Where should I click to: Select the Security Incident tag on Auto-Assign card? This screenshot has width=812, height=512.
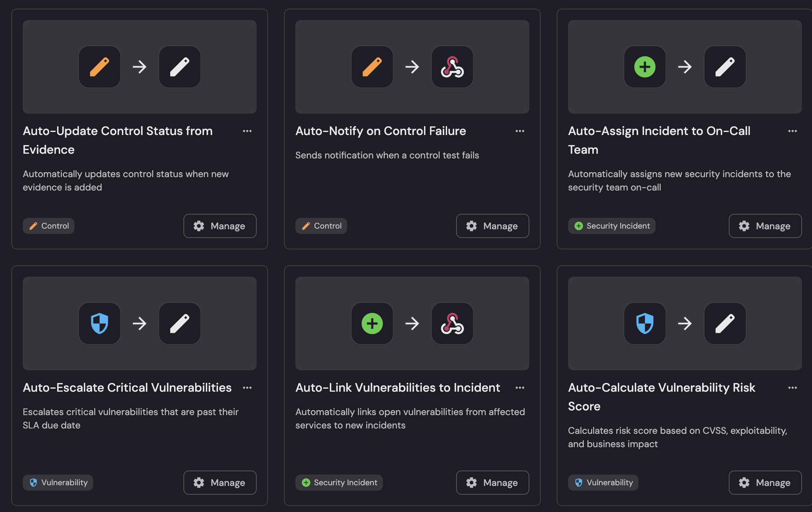pos(612,226)
